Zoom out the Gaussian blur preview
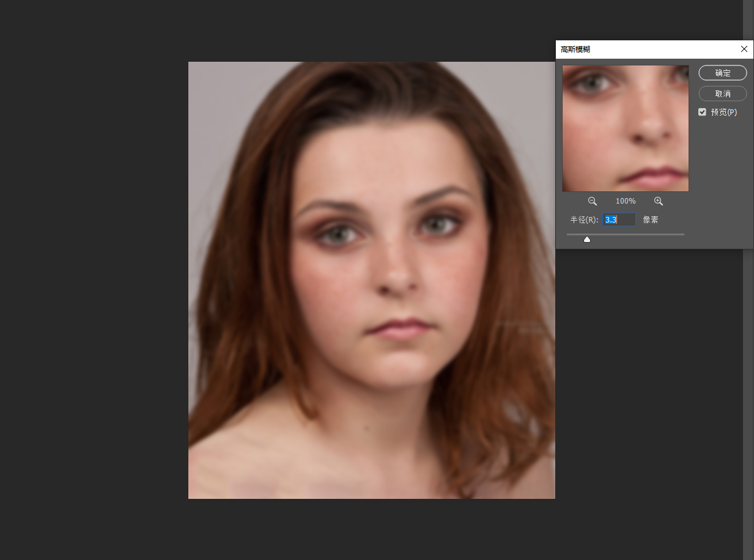The width and height of the screenshot is (754, 560). [x=593, y=201]
